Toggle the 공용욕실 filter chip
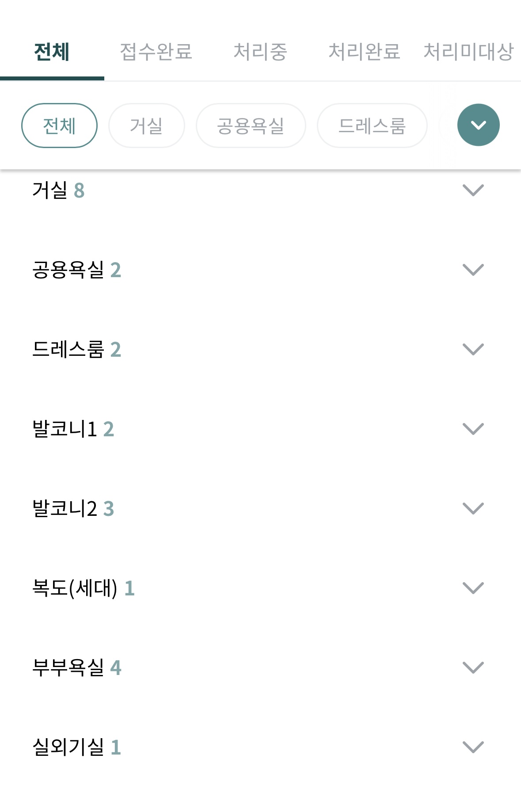Screen dimensions: 521x812 tap(251, 126)
